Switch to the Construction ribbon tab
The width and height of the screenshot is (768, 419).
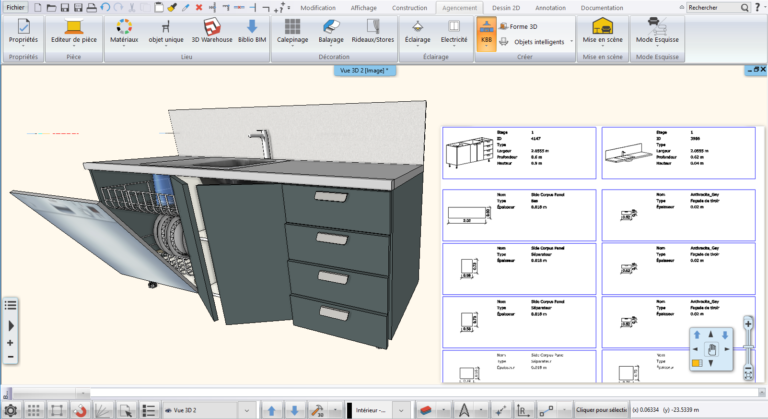click(409, 8)
